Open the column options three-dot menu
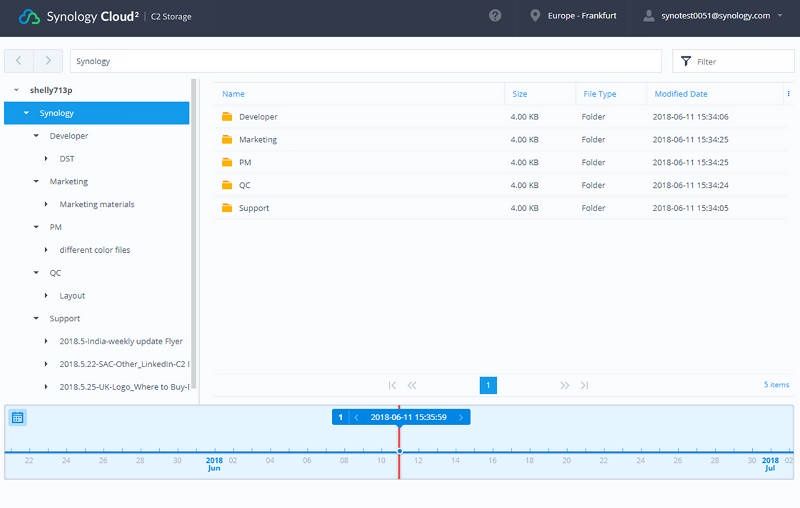Screen dimensions: 800x508 (x=788, y=94)
